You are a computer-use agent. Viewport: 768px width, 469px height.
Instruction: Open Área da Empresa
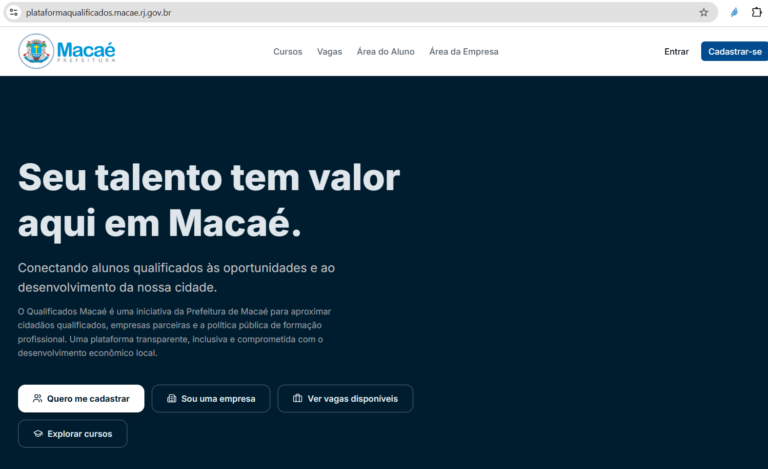click(463, 51)
